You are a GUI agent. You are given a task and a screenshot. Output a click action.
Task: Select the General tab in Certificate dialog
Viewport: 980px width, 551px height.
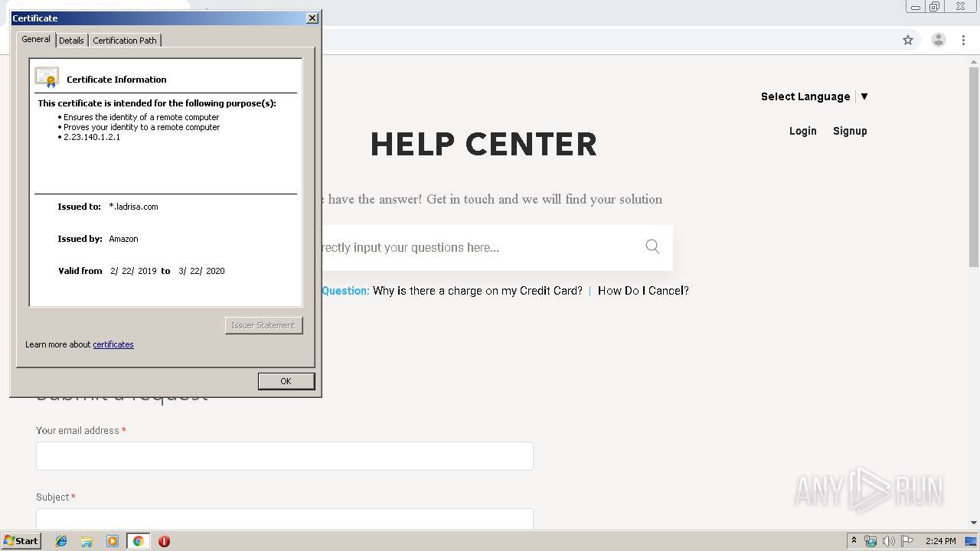(x=36, y=39)
